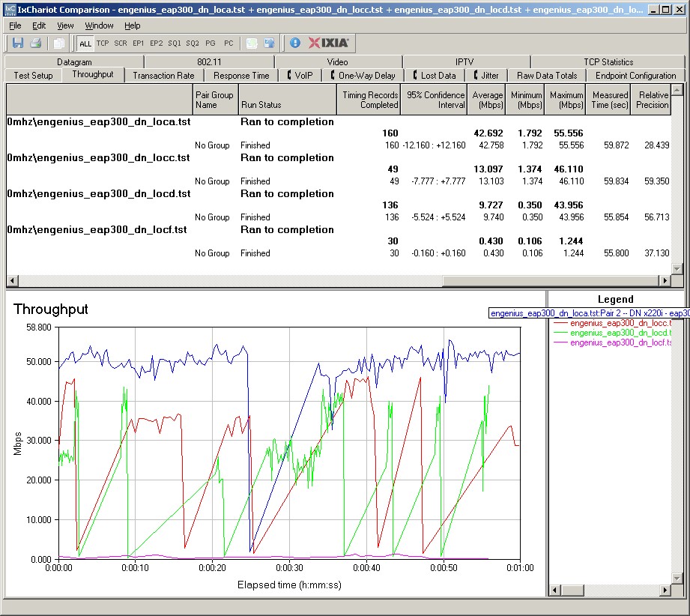
Task: Select the SCR filter button
Action: (121, 43)
